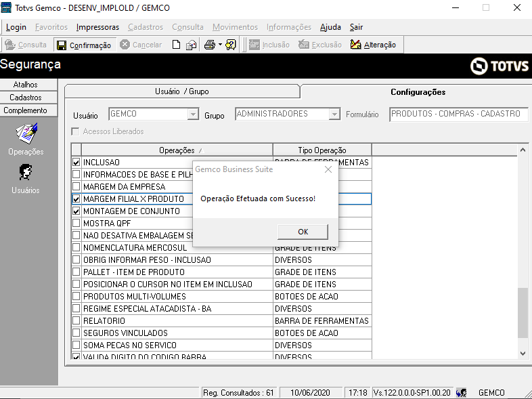Check MOSTRA QPF checkbox
532x399 pixels.
coord(76,223)
